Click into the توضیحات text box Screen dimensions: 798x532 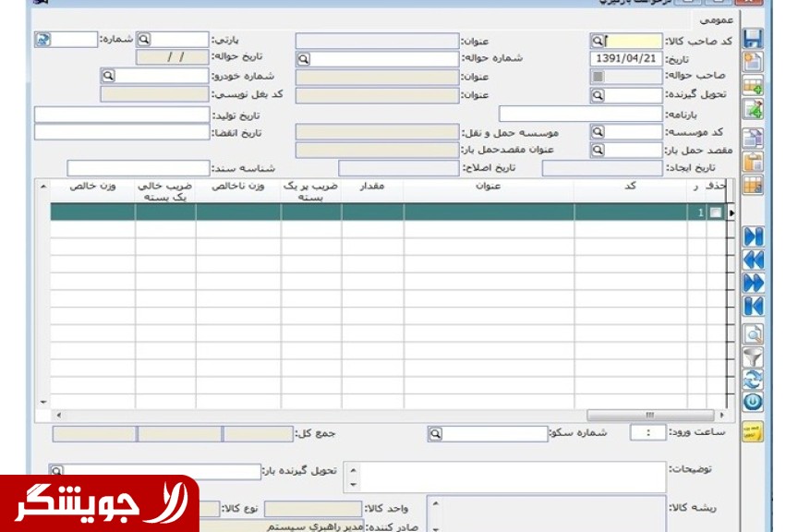click(x=508, y=477)
